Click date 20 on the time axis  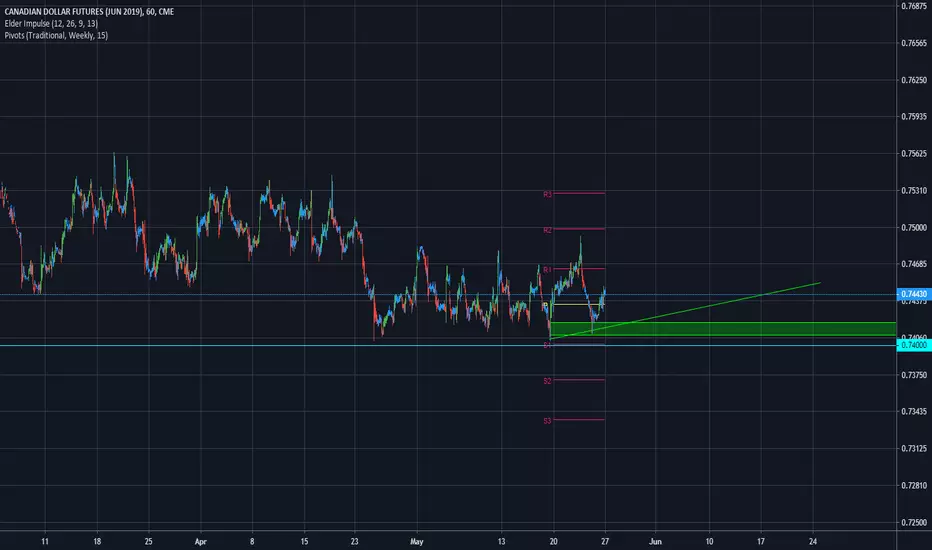click(553, 542)
